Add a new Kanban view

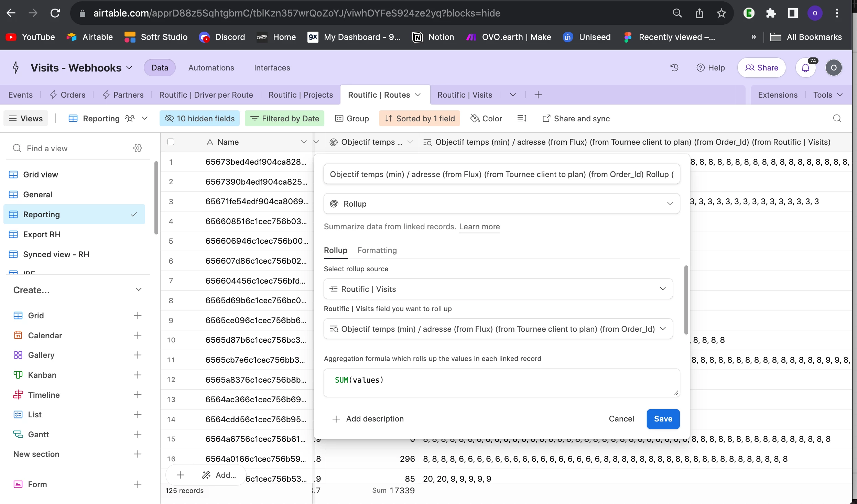[138, 375]
